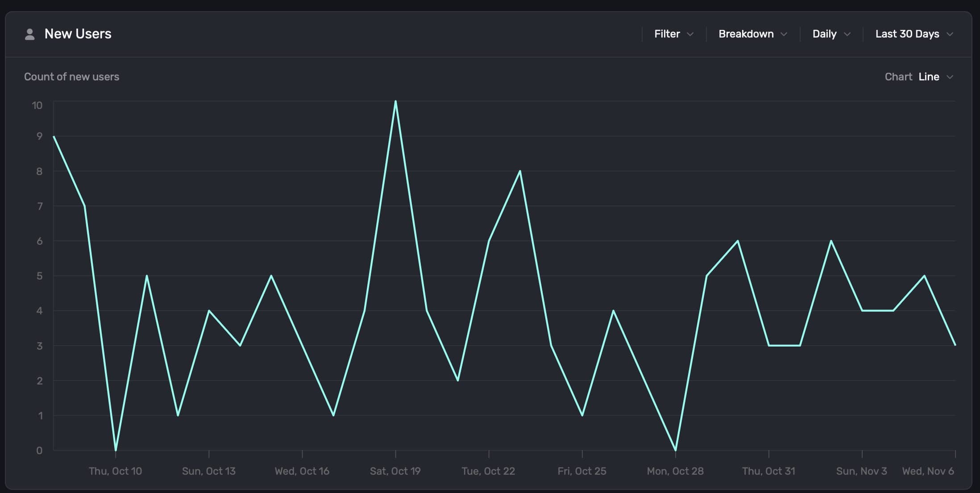Click the Count of new users label

[x=71, y=77]
